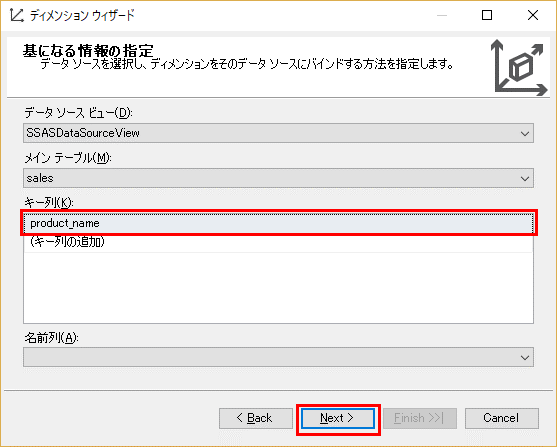This screenshot has width=557, height=447.
Task: Select the product_name key column row
Action: (279, 223)
